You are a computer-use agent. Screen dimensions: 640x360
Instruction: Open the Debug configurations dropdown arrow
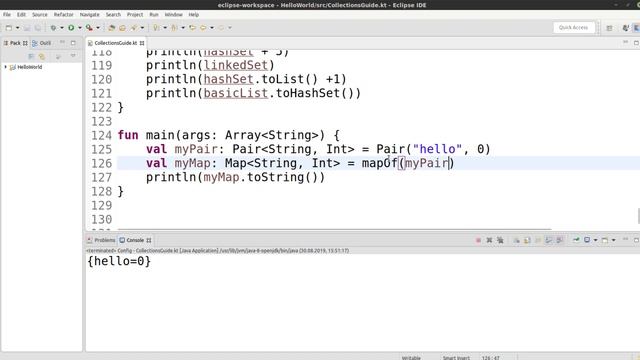coord(62,28)
